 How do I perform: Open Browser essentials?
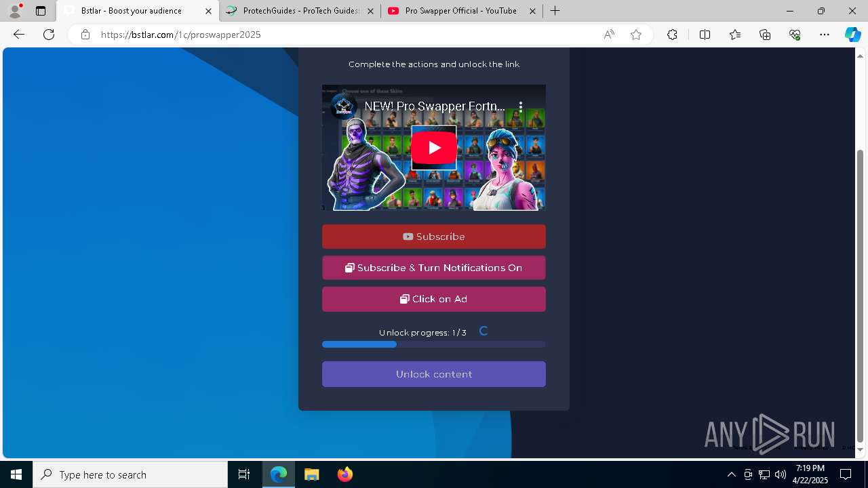tap(795, 35)
